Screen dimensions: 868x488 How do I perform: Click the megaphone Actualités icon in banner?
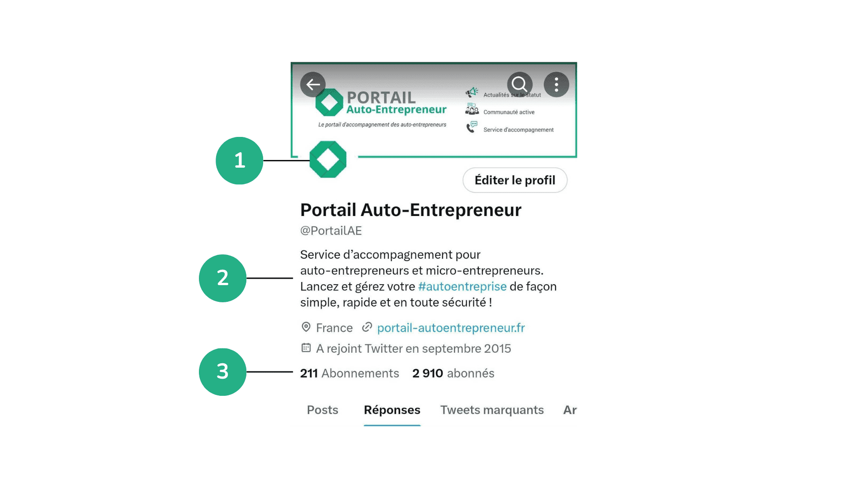[x=472, y=93]
